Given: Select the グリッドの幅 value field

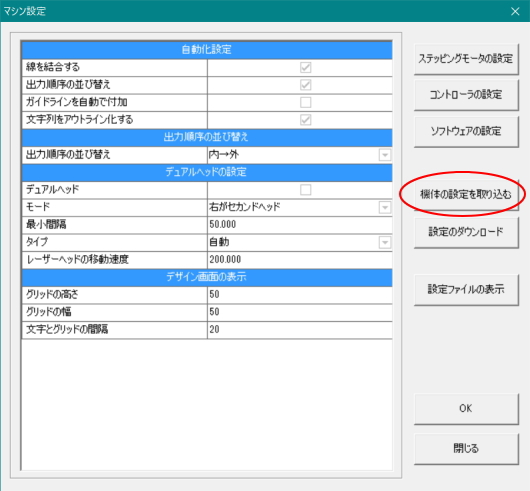Looking at the screenshot, I should point(300,312).
